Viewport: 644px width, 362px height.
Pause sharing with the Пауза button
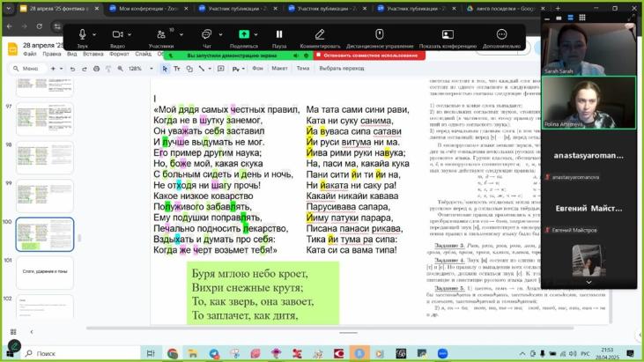(279, 34)
